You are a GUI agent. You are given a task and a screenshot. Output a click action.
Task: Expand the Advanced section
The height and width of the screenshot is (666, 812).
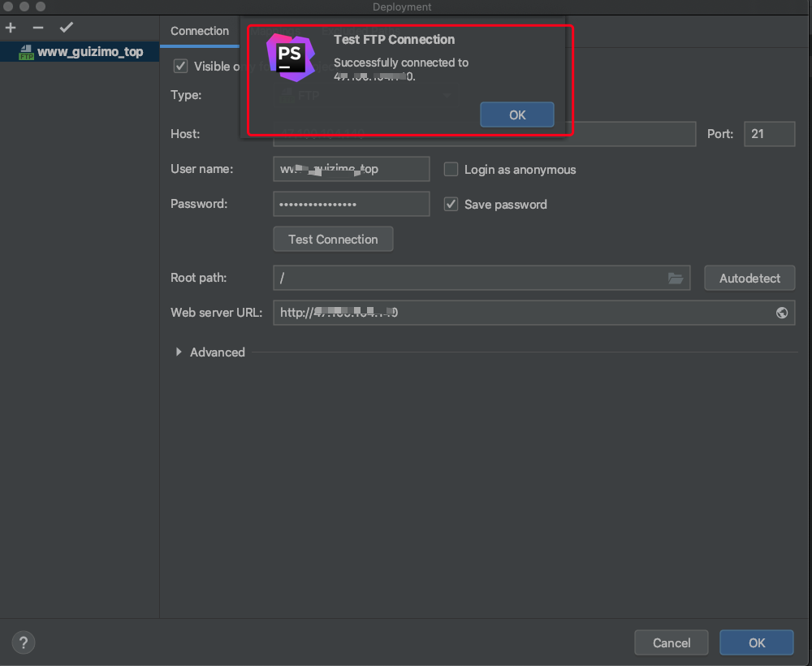(179, 352)
